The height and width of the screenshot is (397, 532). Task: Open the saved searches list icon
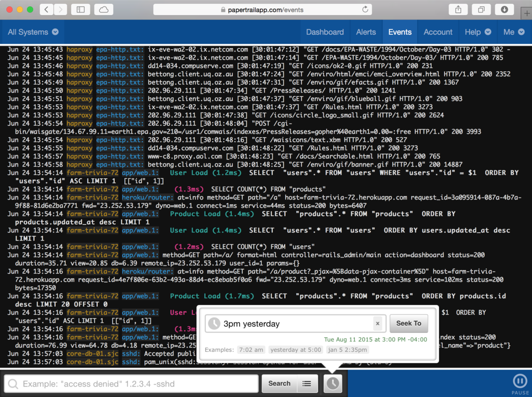point(307,383)
